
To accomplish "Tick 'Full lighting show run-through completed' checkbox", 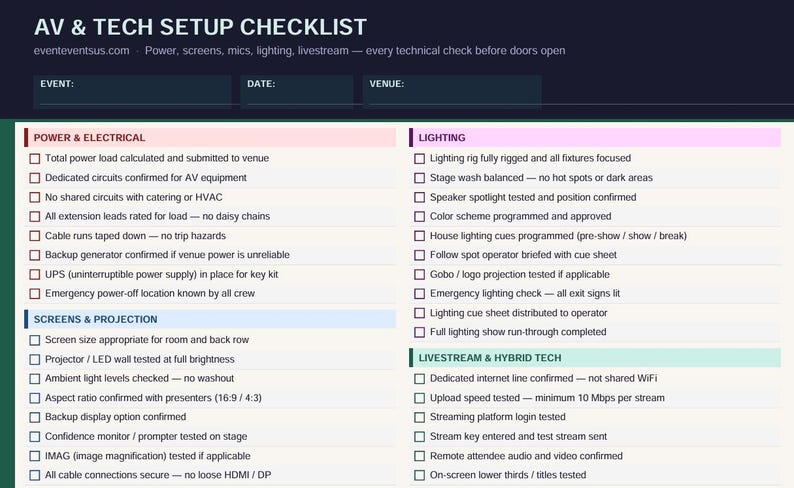I will click(x=419, y=332).
